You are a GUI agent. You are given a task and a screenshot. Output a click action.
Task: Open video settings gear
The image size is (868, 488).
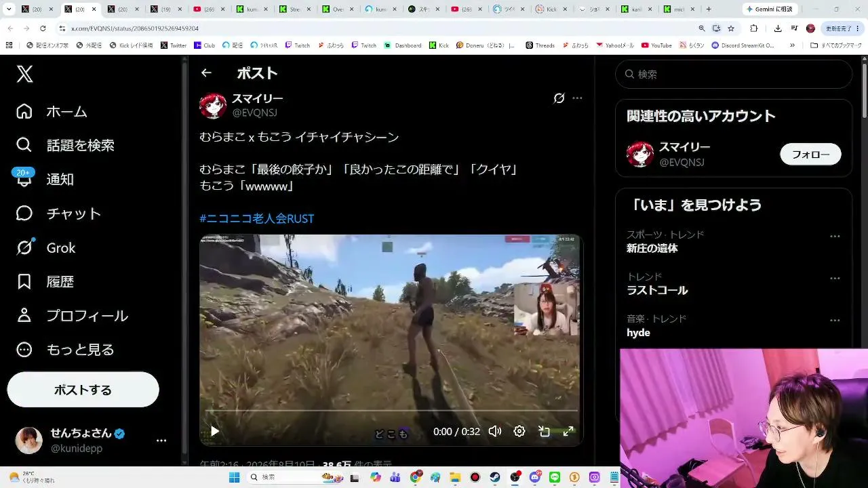[519, 431]
